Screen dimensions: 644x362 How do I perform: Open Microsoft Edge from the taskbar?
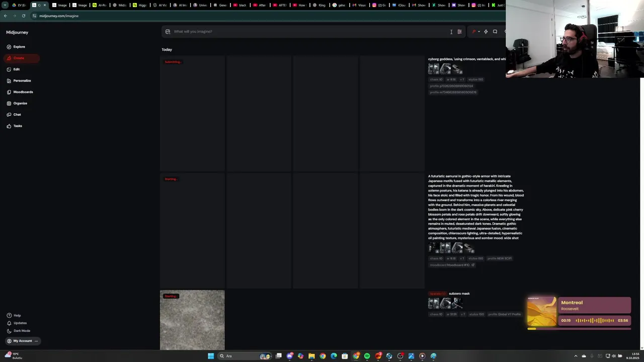pyautogui.click(x=334, y=356)
